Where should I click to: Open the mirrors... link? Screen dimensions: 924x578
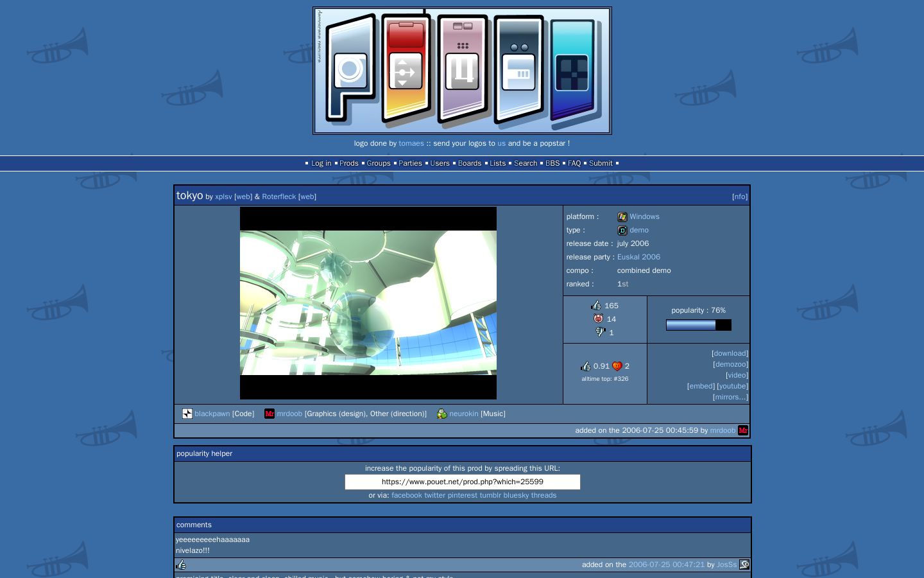coord(730,397)
